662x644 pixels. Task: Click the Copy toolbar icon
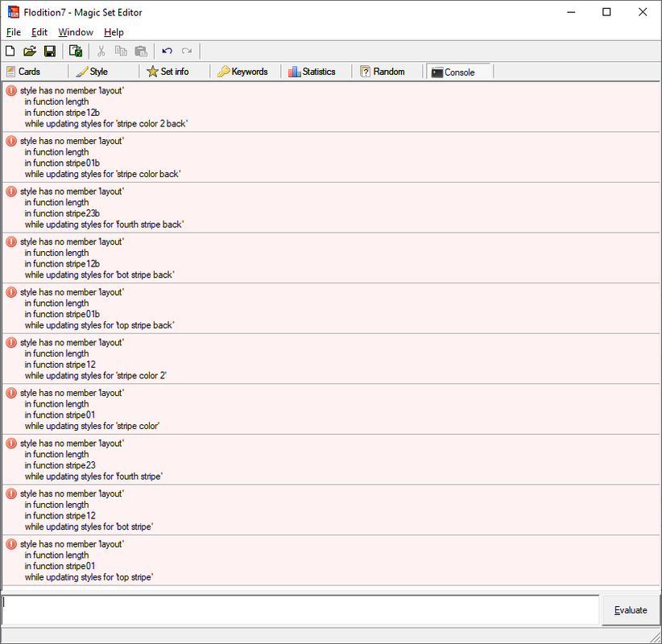click(121, 51)
